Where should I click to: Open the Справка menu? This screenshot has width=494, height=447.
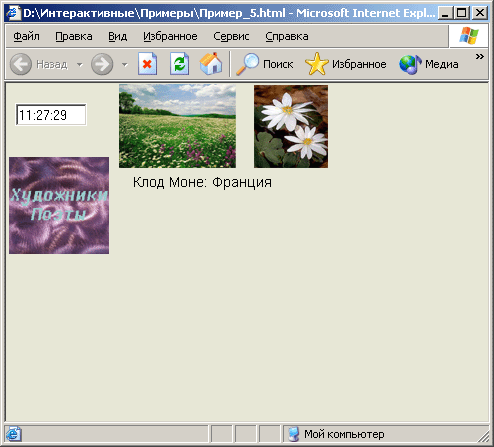pos(287,36)
